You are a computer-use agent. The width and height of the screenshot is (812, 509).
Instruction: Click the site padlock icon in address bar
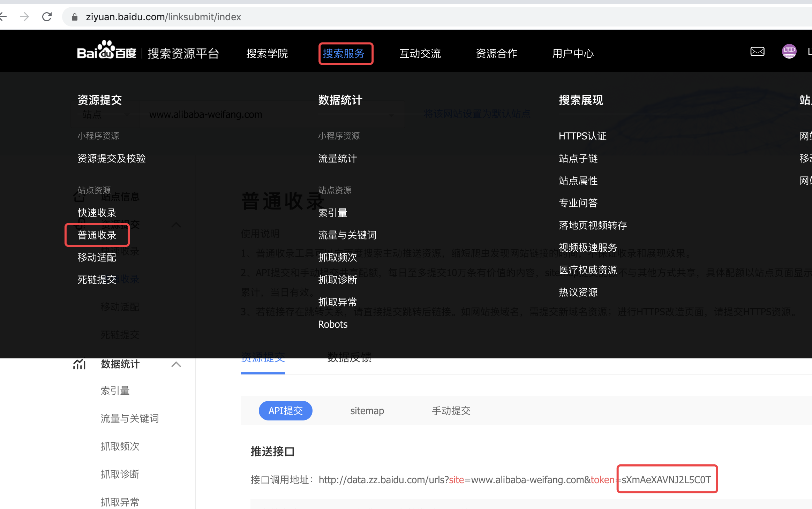coord(74,17)
